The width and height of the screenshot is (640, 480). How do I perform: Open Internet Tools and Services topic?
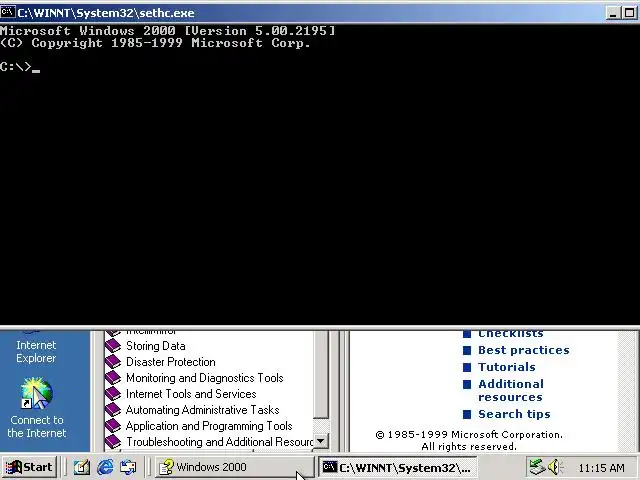click(x=191, y=394)
